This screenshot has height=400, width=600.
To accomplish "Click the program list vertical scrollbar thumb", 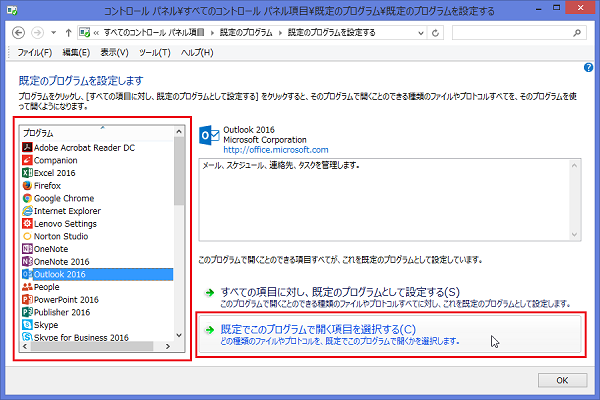I will pos(179,171).
